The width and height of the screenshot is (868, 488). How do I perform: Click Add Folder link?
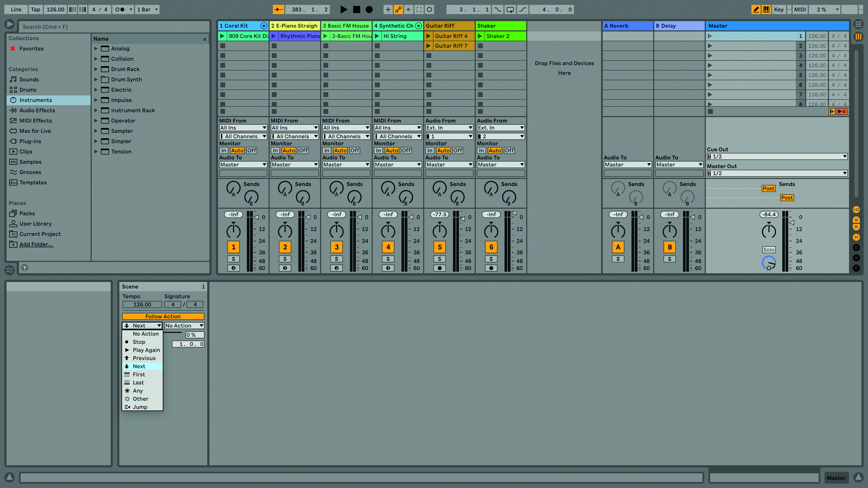[x=36, y=244]
